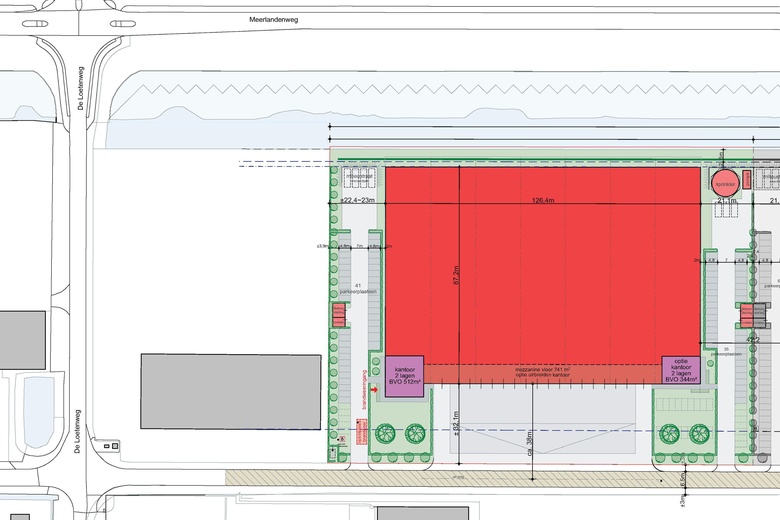Click the '±22,4~23m' dimension label
Screen dimensions: 780x520
click(x=357, y=201)
